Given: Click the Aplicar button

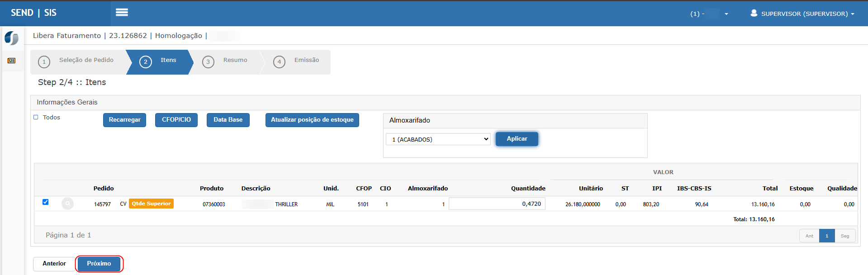Looking at the screenshot, I should pos(517,139).
